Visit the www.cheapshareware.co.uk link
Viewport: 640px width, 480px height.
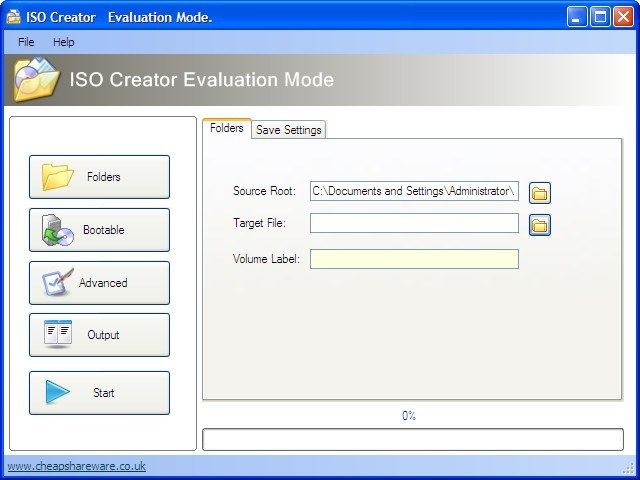[77, 466]
